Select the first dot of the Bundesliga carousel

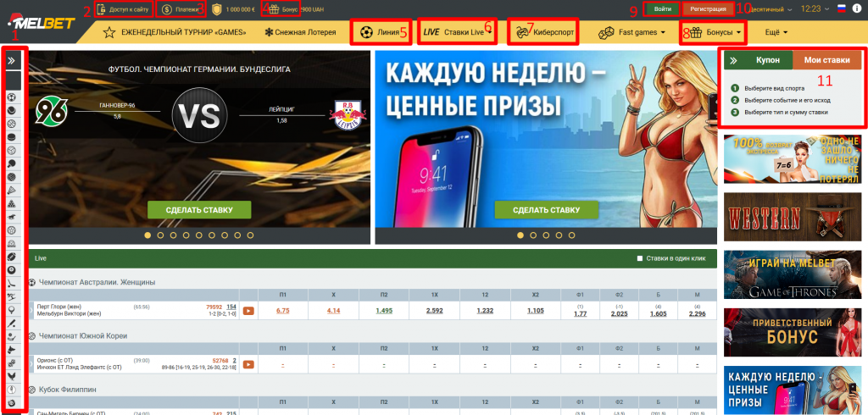pyautogui.click(x=147, y=235)
